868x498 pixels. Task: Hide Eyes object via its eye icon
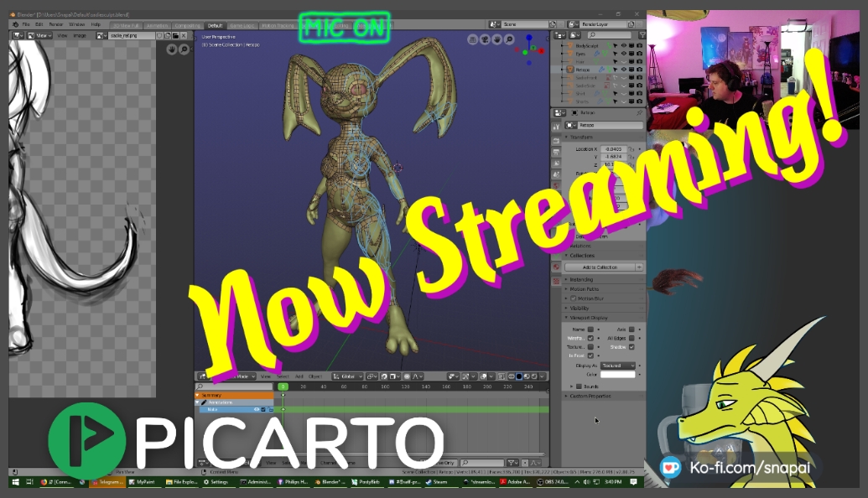[x=623, y=54]
